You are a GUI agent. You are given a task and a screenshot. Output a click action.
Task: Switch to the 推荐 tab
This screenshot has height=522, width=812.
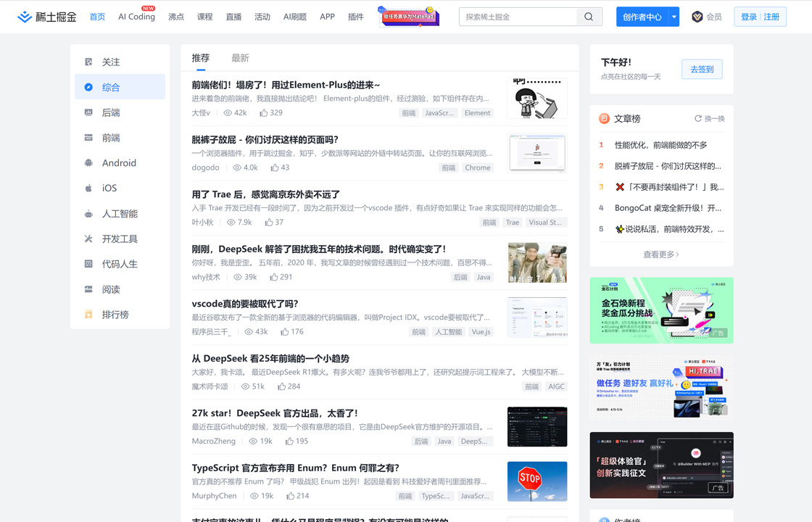pyautogui.click(x=200, y=58)
